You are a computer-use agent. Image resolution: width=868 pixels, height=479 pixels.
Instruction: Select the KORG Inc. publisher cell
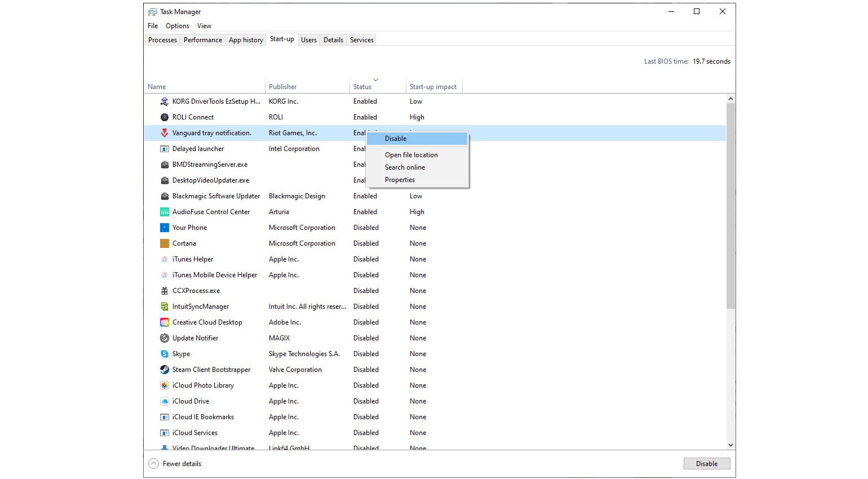(284, 101)
